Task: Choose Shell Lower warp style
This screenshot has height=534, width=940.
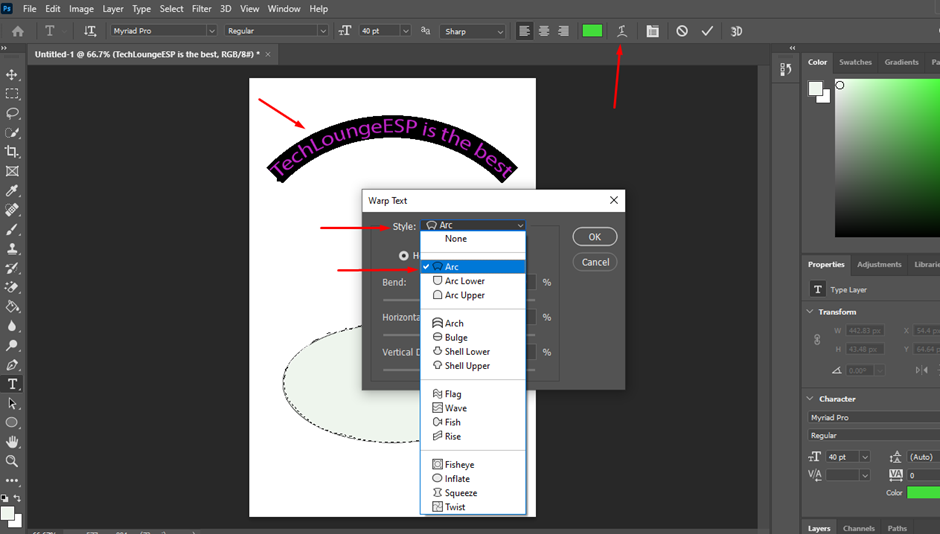Action: pos(473,351)
